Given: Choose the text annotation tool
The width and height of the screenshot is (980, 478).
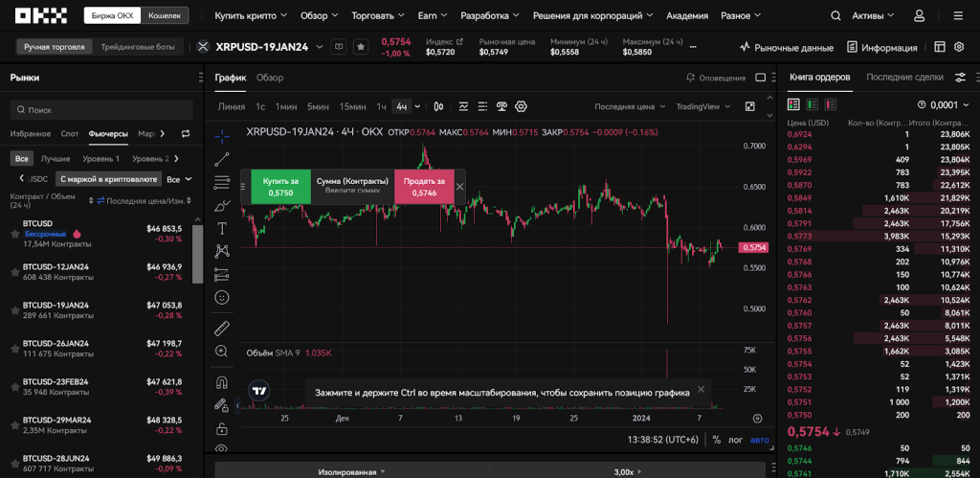Looking at the screenshot, I should [222, 229].
